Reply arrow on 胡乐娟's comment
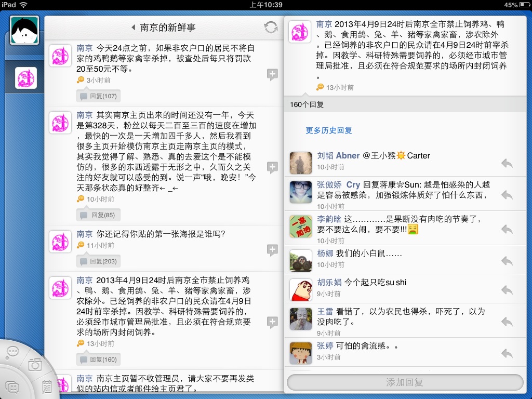The width and height of the screenshot is (532, 399). point(507,290)
